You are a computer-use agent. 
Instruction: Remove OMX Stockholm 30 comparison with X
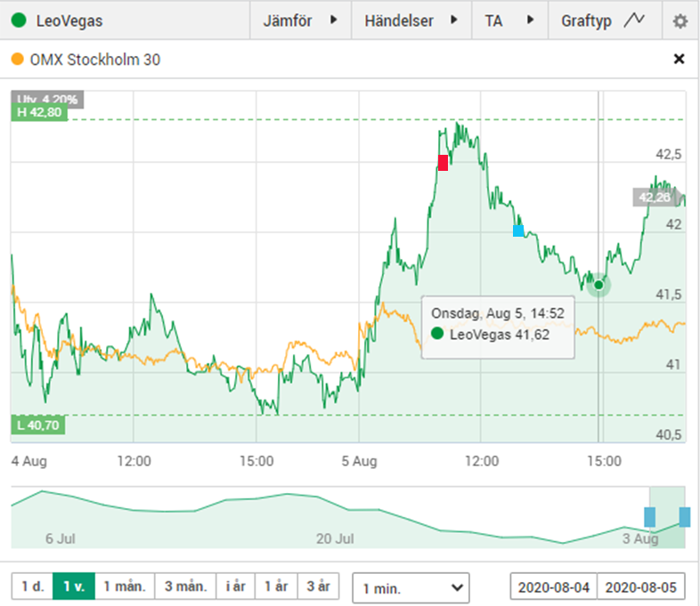pyautogui.click(x=679, y=59)
